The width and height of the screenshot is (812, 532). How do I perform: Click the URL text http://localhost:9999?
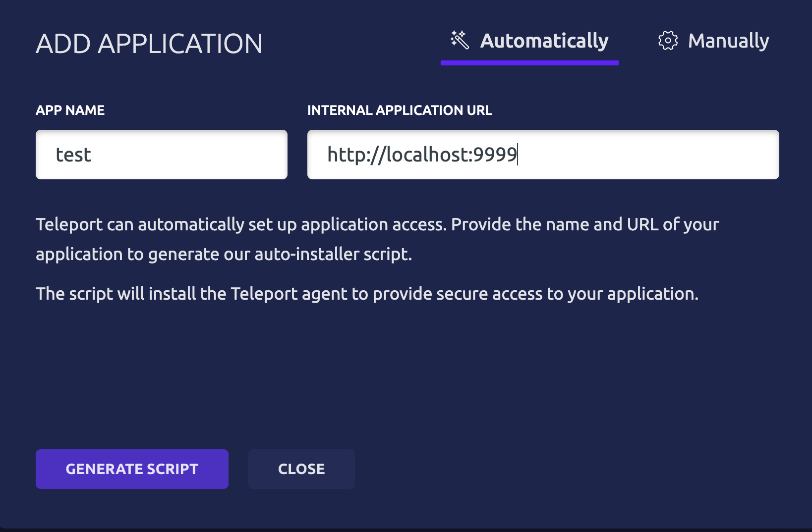421,154
